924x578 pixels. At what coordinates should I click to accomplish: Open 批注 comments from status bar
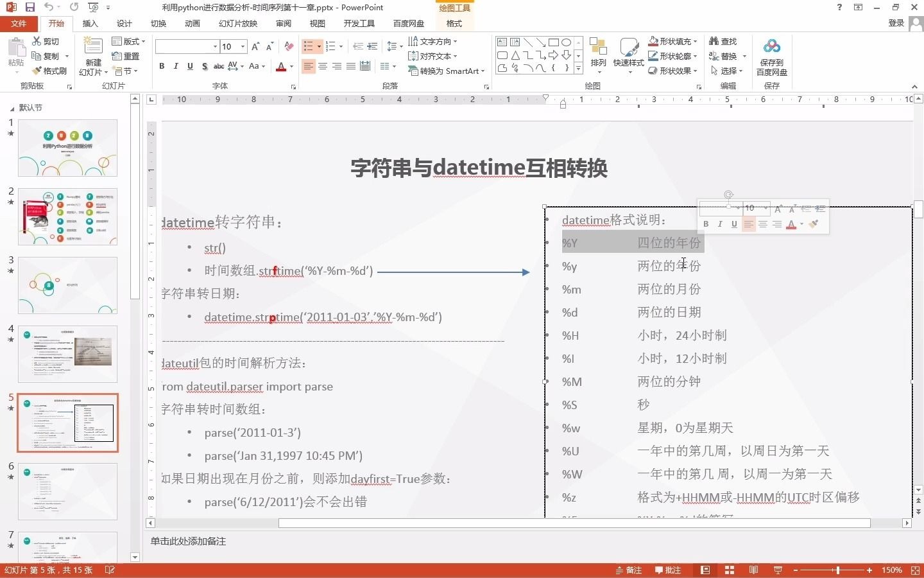[668, 570]
